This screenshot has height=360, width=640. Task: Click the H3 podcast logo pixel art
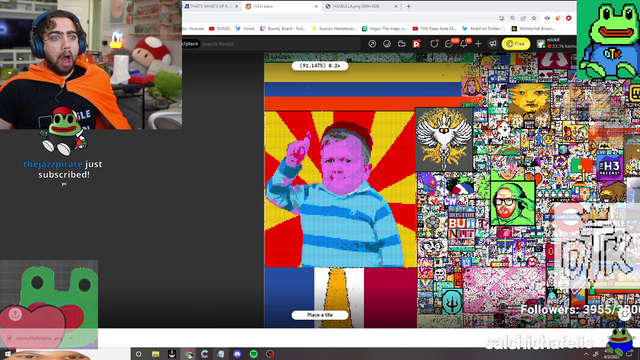(x=609, y=166)
